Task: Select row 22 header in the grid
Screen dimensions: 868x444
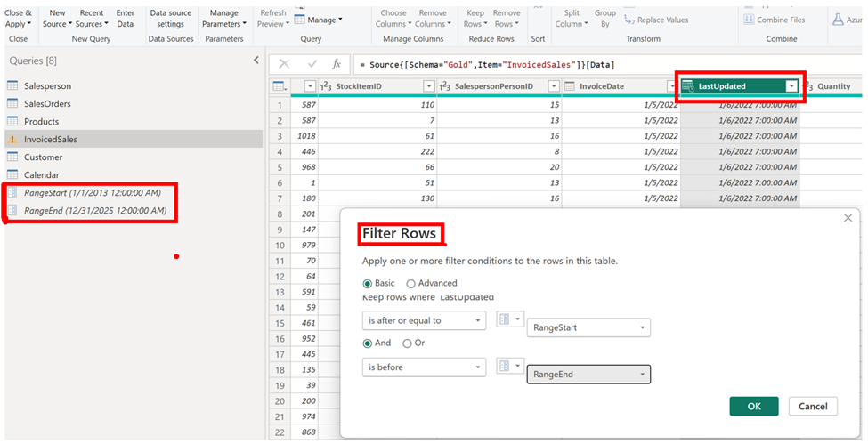Action: [x=280, y=432]
